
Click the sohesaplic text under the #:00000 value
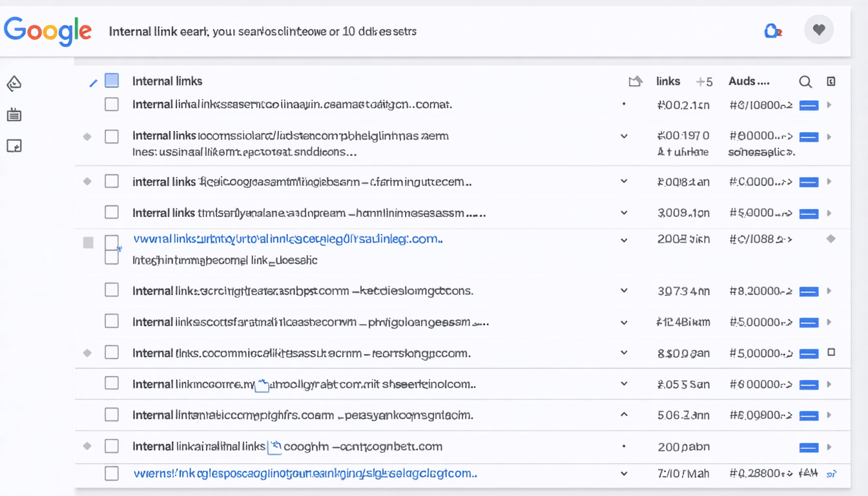(761, 152)
